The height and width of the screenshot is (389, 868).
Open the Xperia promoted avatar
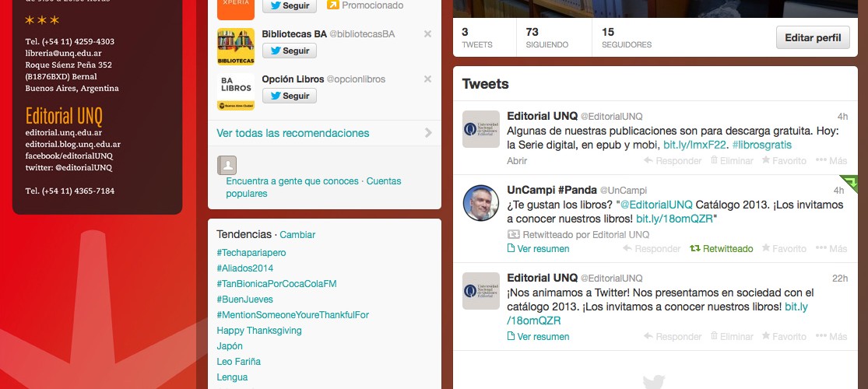[236, 9]
